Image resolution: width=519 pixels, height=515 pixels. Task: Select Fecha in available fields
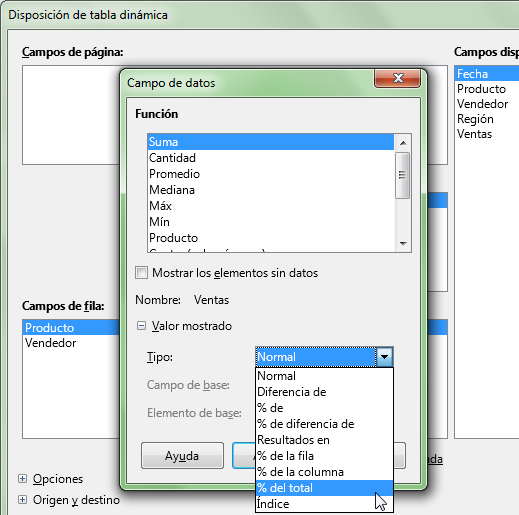(x=487, y=74)
